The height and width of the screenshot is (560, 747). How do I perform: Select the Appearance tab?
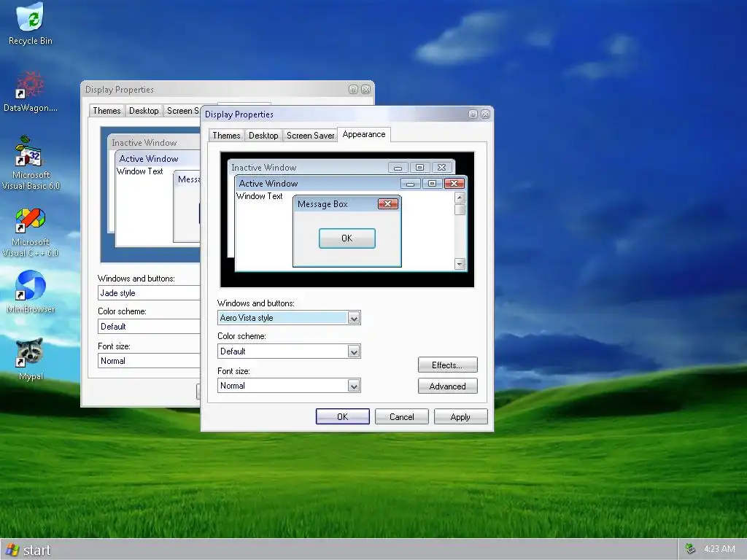[364, 134]
